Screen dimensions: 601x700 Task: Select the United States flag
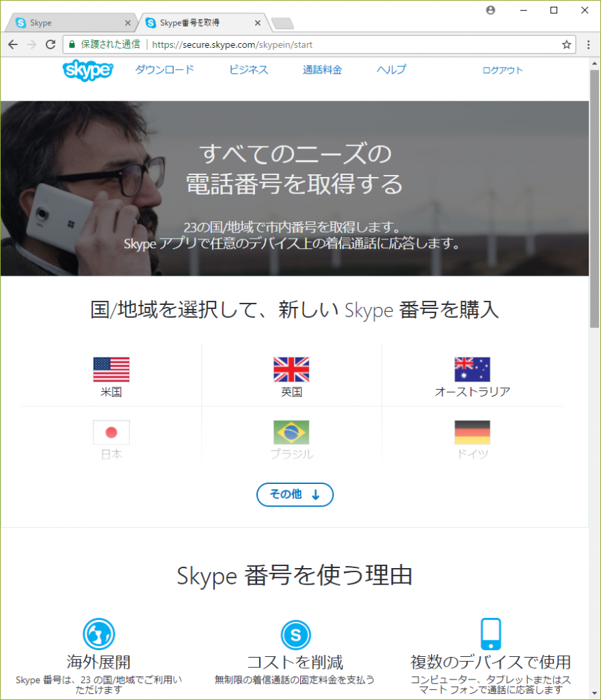[x=111, y=370]
